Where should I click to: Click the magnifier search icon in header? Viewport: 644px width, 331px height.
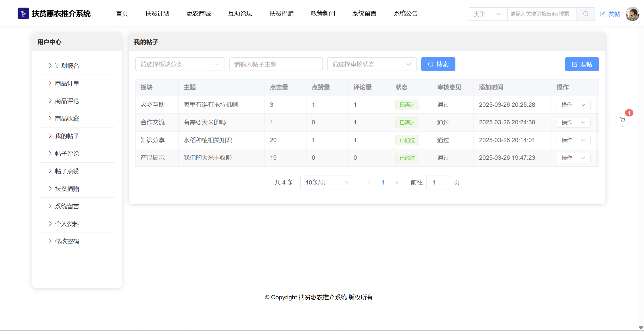coord(585,14)
